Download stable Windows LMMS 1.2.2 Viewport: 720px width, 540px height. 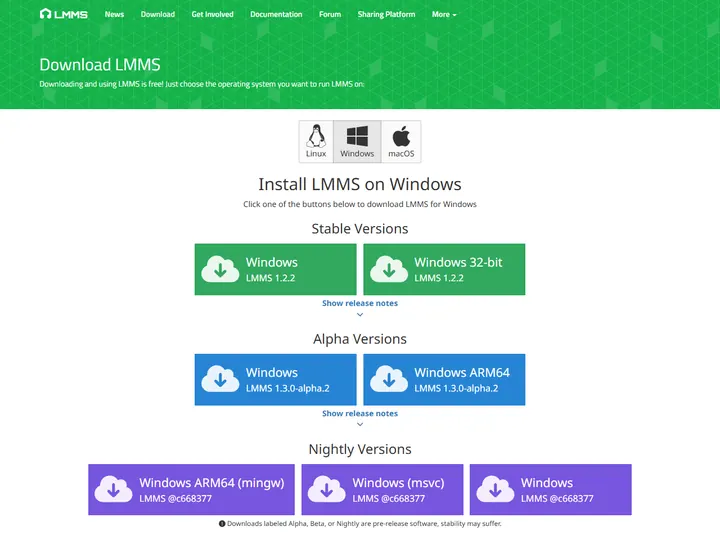point(276,269)
